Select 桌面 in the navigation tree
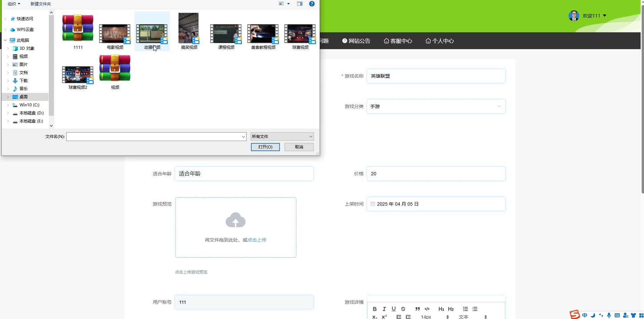The image size is (644, 319). (24, 97)
